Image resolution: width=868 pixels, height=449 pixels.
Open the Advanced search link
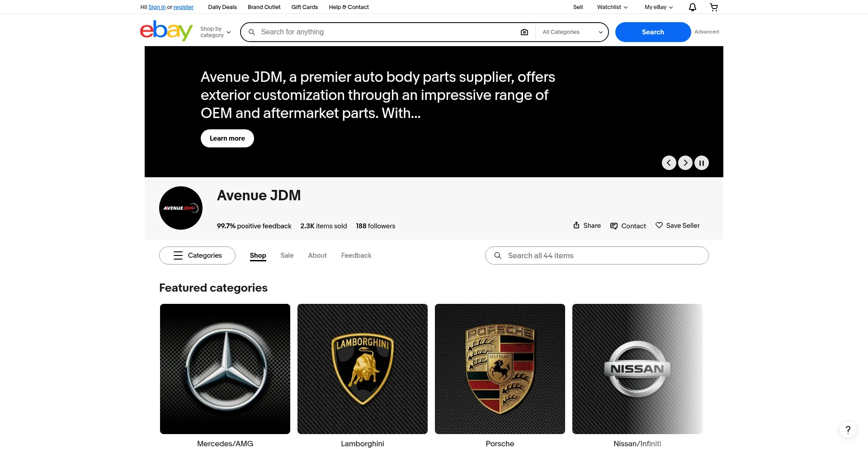click(x=707, y=32)
